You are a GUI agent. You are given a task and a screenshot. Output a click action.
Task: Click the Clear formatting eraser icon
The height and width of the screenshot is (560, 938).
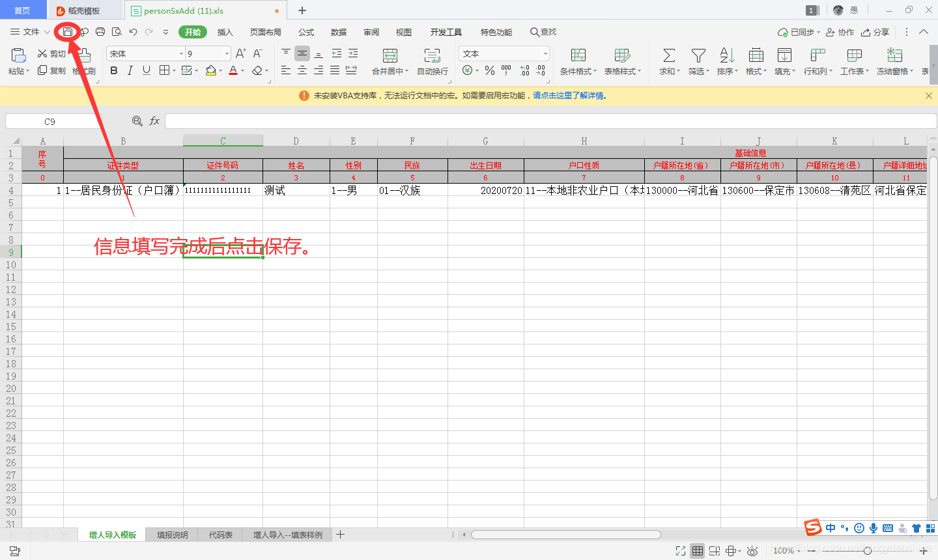(x=257, y=70)
